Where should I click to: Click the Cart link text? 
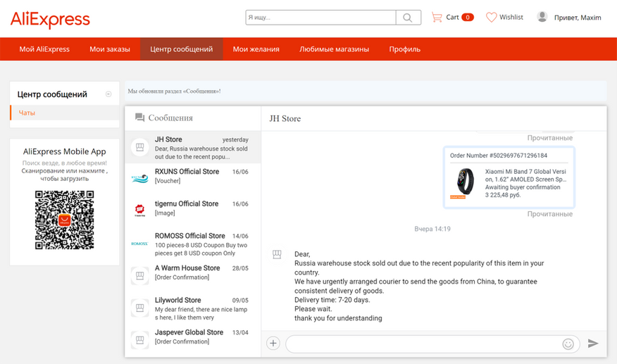tap(452, 18)
